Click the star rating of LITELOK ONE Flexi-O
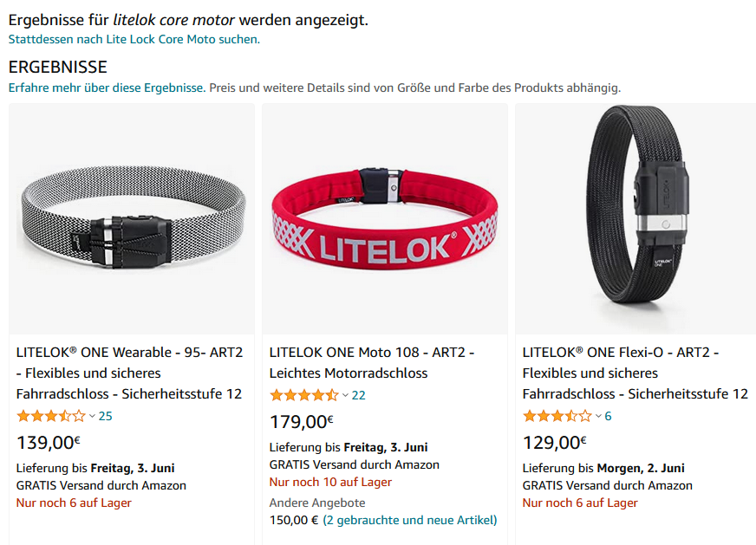 [557, 416]
